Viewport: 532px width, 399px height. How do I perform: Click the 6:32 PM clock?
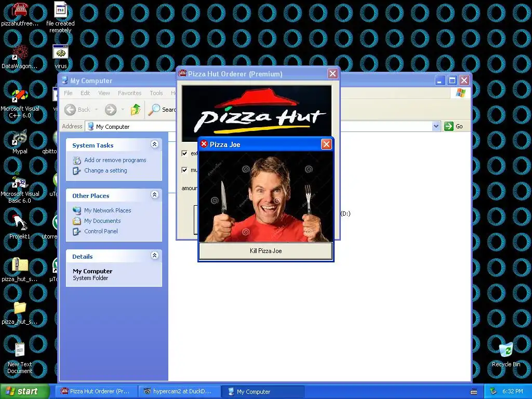click(x=512, y=392)
